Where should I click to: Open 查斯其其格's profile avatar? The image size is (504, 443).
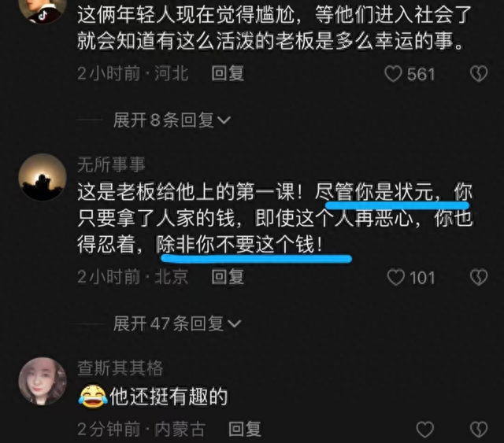[43, 381]
